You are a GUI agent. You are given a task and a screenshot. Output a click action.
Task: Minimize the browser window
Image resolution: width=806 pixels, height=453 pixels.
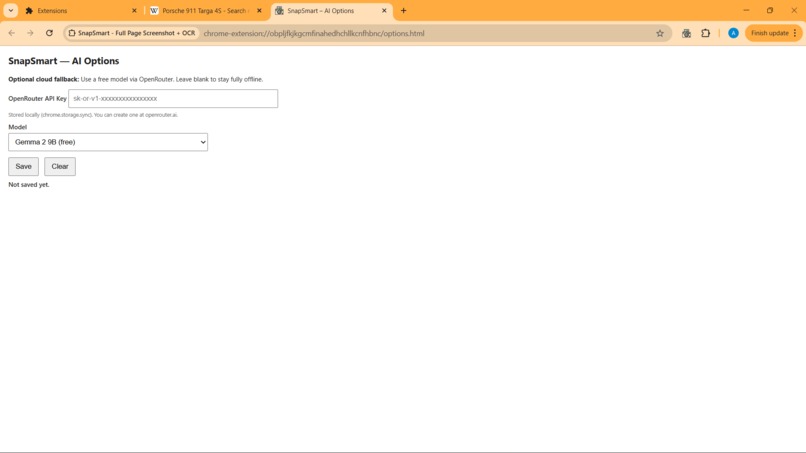(746, 10)
